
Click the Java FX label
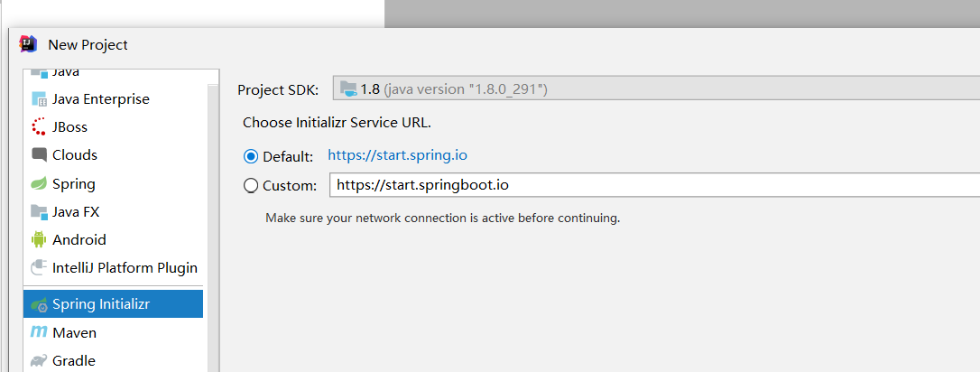point(76,212)
